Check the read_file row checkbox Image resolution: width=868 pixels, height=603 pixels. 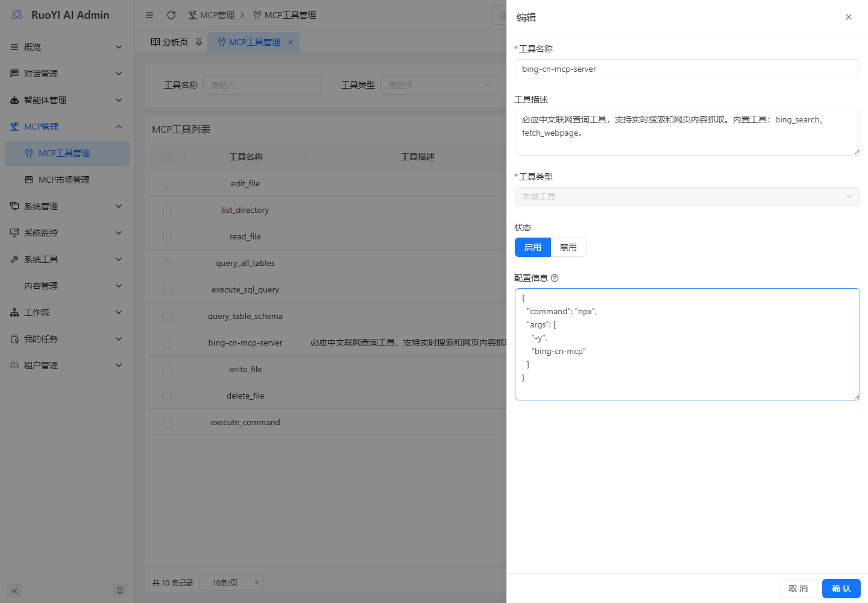coord(168,237)
